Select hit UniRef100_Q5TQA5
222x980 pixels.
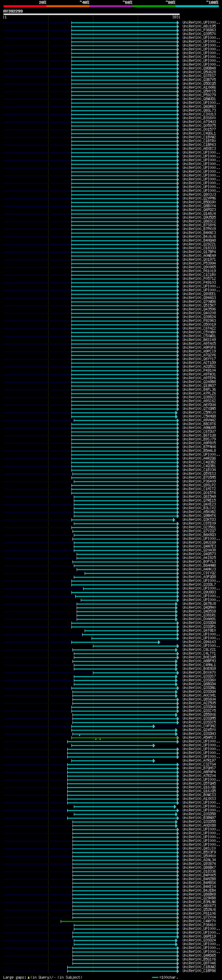coord(199,783)
